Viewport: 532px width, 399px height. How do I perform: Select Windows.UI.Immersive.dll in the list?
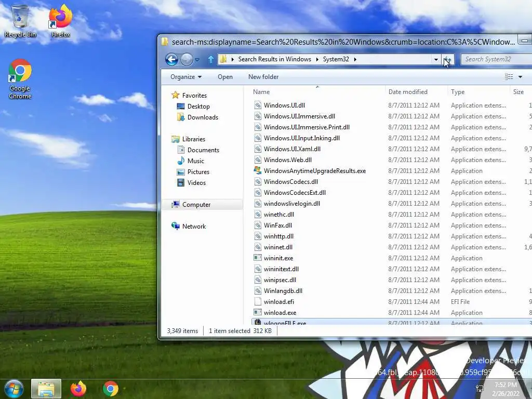click(x=299, y=116)
